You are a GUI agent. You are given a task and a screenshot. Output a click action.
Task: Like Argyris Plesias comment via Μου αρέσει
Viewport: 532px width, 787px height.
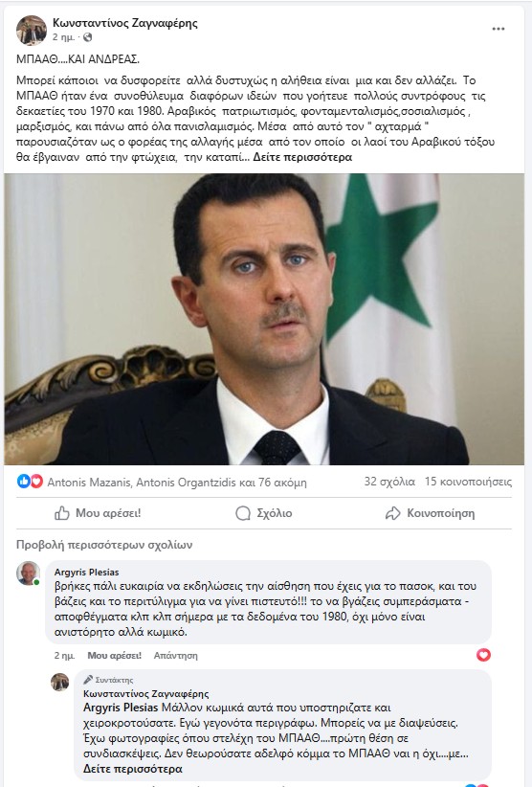(x=114, y=656)
